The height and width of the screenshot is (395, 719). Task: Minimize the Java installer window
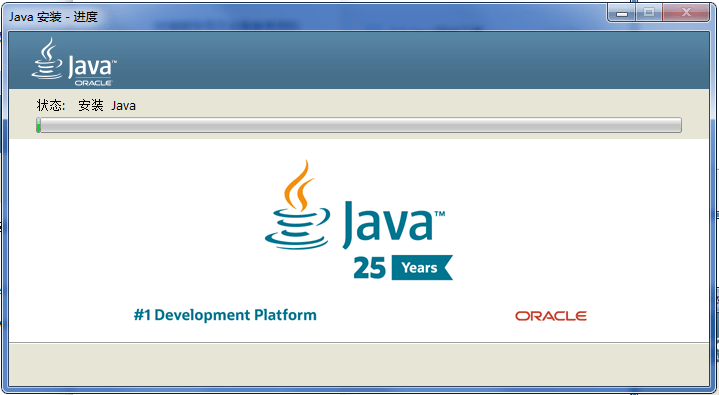tap(622, 13)
